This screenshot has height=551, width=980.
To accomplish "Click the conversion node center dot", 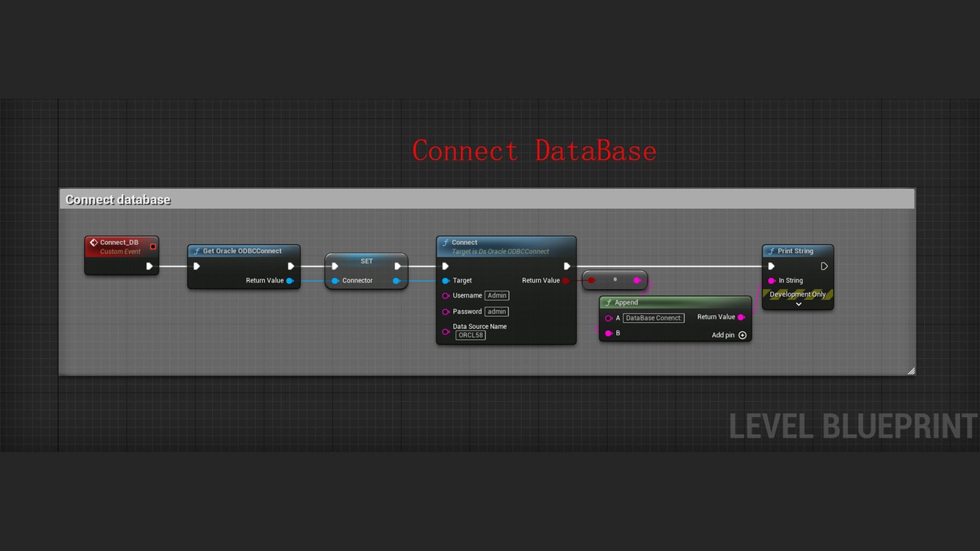I will click(x=615, y=279).
